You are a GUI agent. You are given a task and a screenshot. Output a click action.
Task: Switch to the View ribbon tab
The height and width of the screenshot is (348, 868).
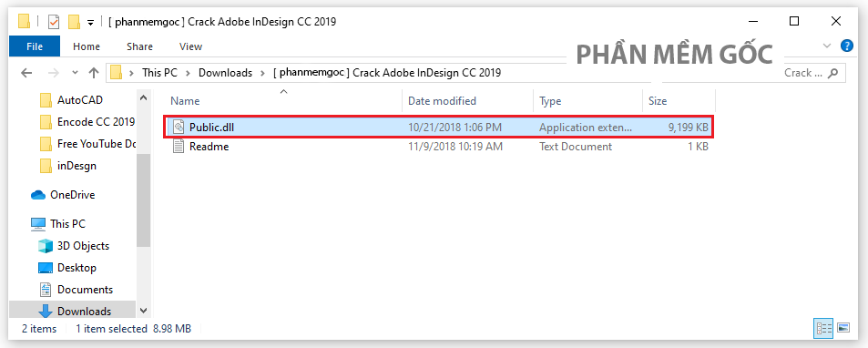(x=190, y=46)
